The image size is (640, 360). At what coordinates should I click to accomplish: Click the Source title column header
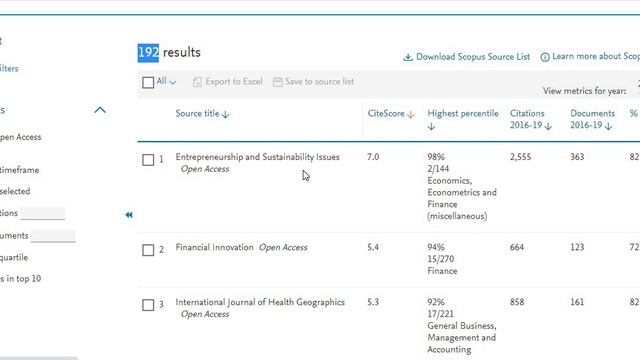click(x=197, y=113)
